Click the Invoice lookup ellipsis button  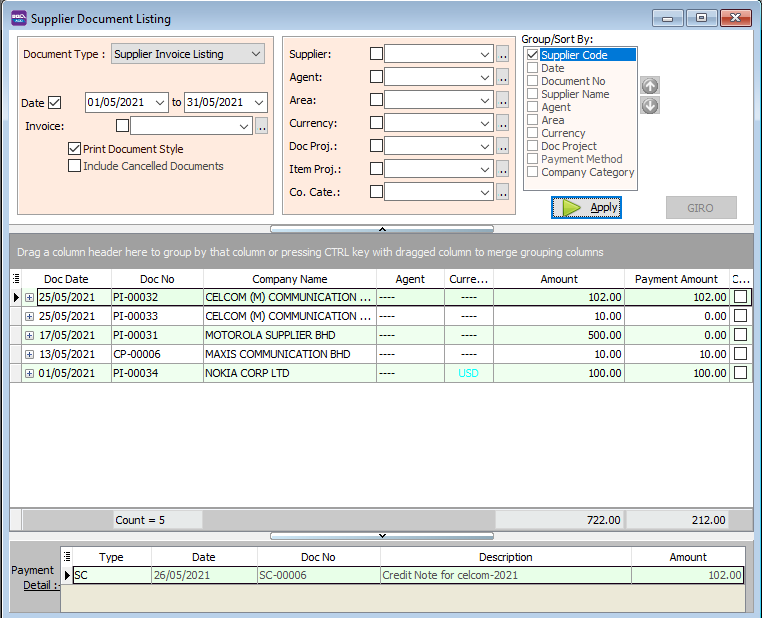click(262, 126)
